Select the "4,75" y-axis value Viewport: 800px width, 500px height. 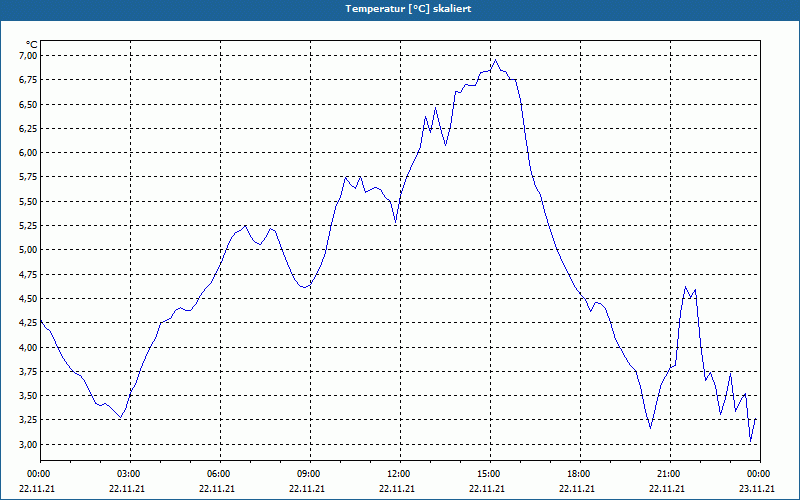[28, 274]
